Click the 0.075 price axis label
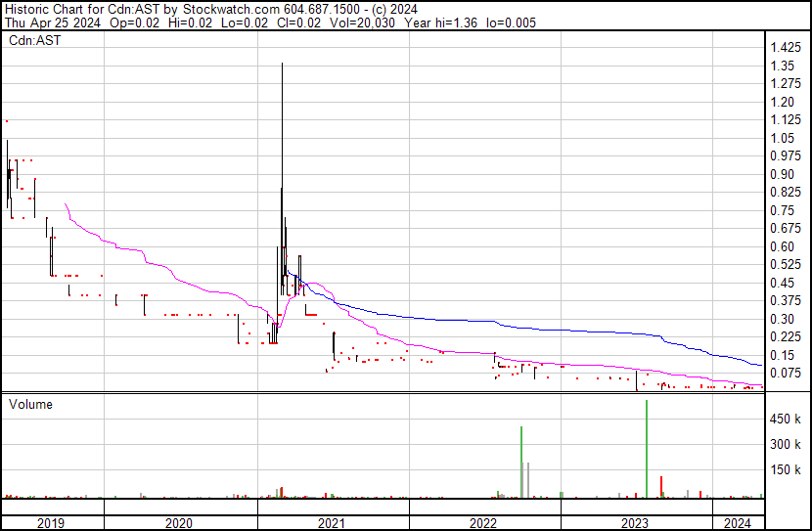Viewport: 812px width, 531px height. tap(784, 373)
